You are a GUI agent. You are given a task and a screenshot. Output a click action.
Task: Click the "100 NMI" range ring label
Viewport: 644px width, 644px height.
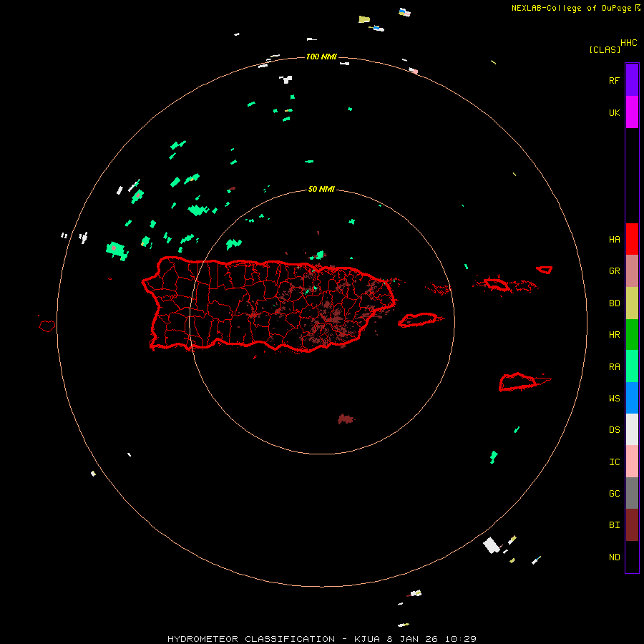321,57
